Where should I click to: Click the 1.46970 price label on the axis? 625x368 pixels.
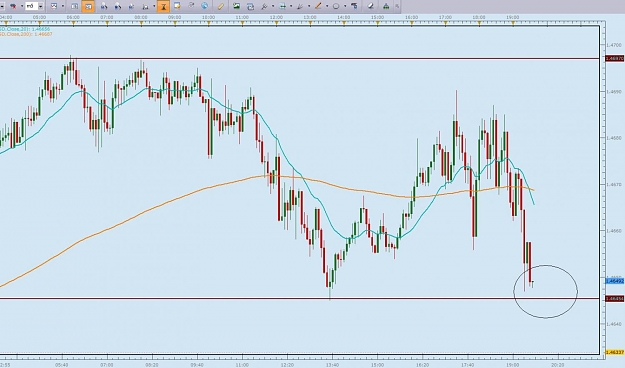click(x=614, y=58)
